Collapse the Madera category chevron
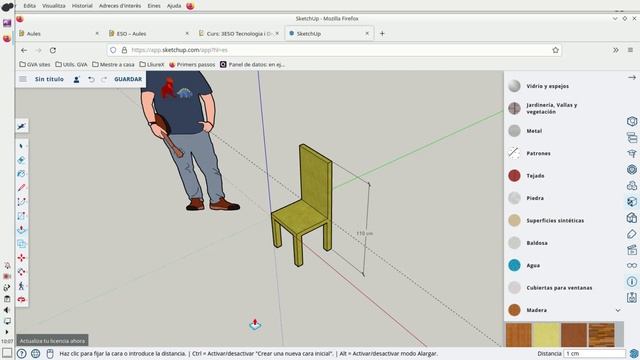The width and height of the screenshot is (640, 360). point(618,310)
